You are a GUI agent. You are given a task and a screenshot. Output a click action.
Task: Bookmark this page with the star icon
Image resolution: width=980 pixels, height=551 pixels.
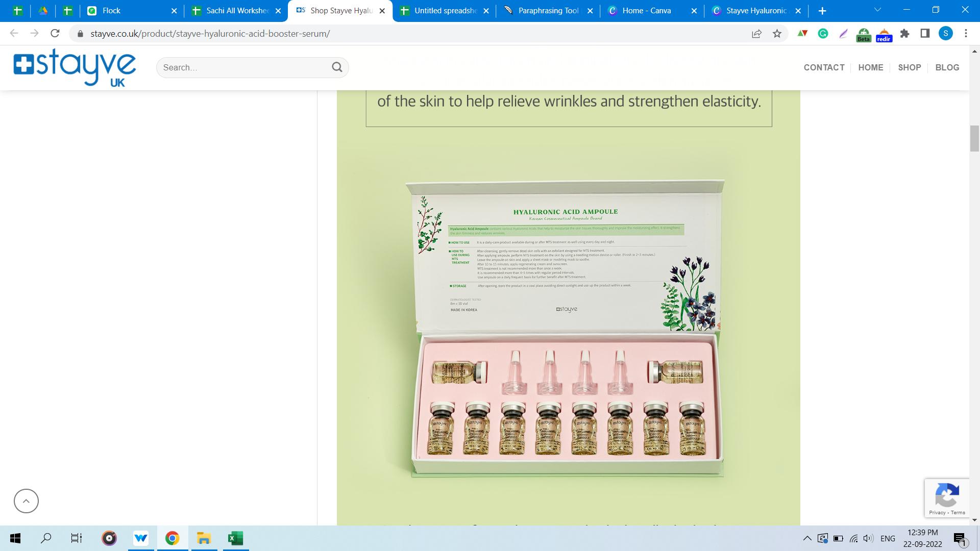pyautogui.click(x=777, y=34)
